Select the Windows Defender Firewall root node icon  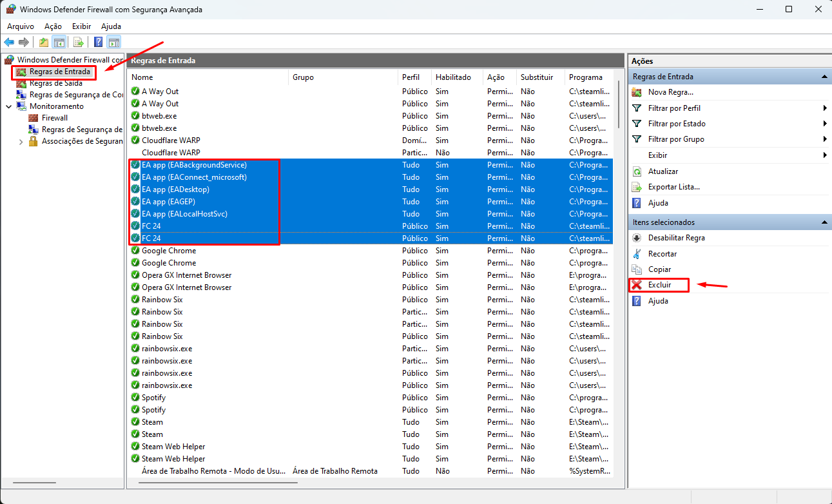coord(10,60)
